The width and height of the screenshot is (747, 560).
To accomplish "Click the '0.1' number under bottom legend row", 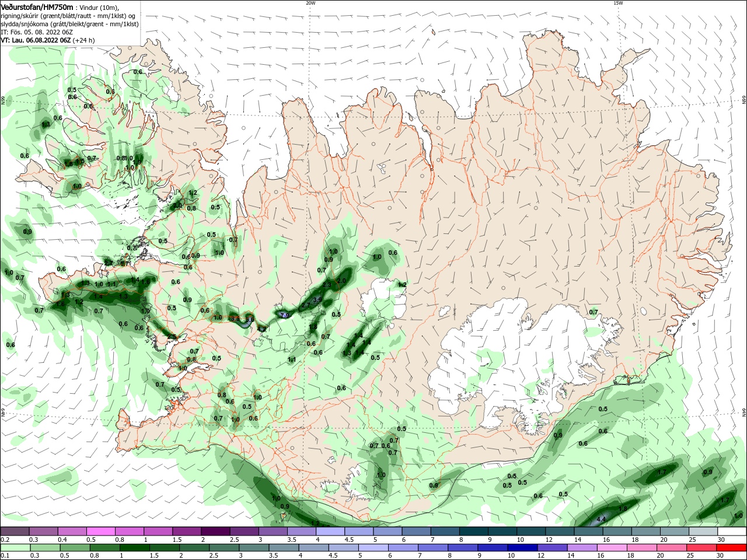I will coord(5,556).
